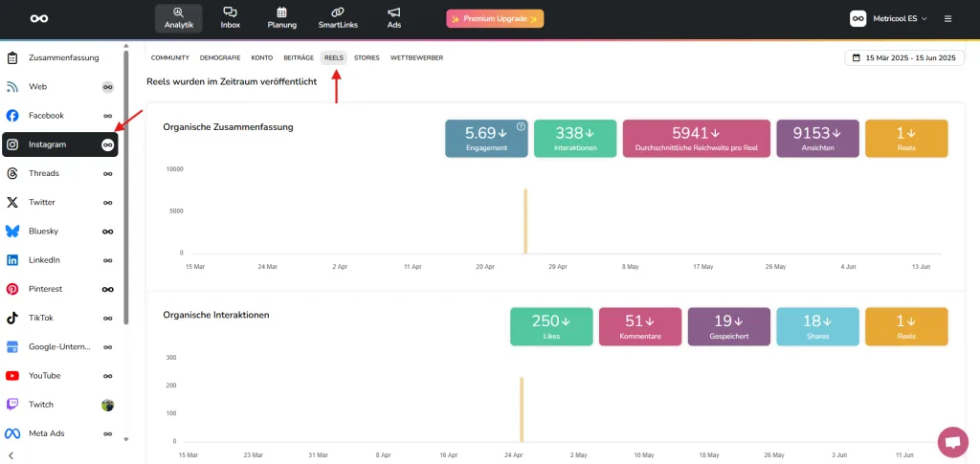Viewport: 980px width, 464px height.
Task: Open the chat support bubble
Action: (x=951, y=441)
